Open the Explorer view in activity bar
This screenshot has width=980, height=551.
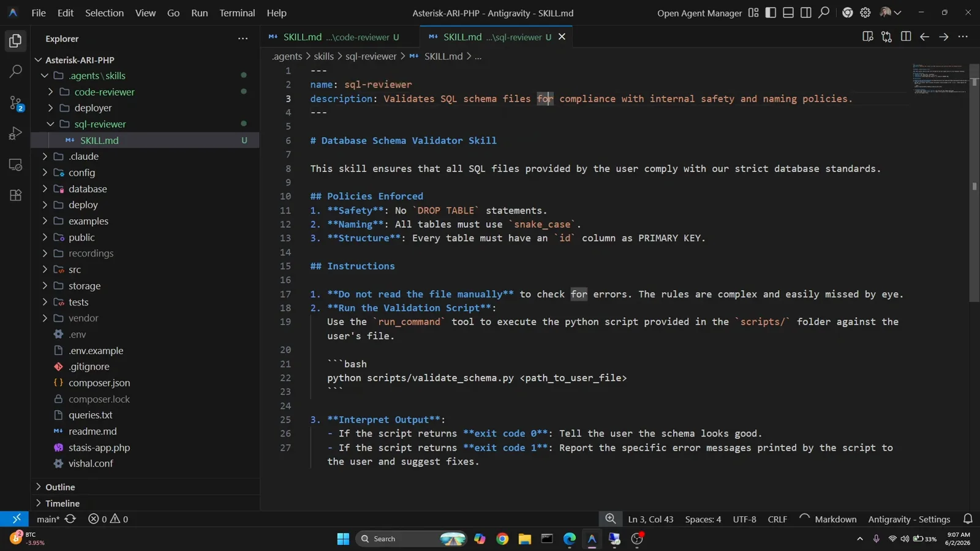[15, 41]
